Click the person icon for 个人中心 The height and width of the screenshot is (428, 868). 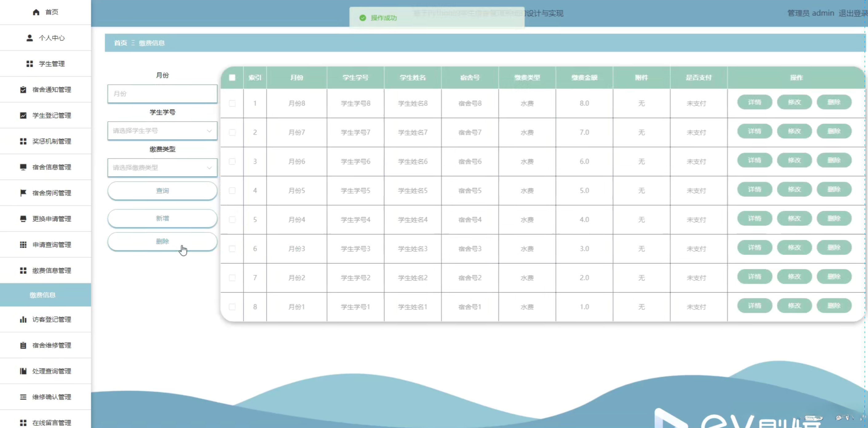[x=30, y=38]
